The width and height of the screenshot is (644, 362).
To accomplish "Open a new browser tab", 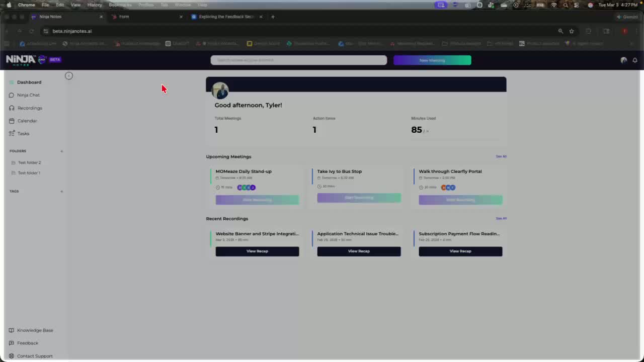I will 273,17.
